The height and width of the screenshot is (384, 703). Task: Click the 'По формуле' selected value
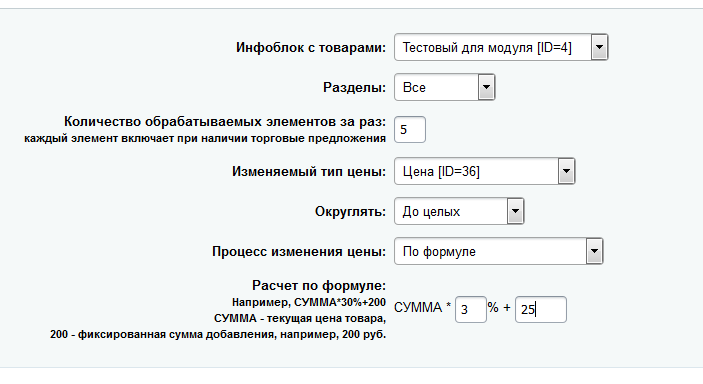point(439,251)
